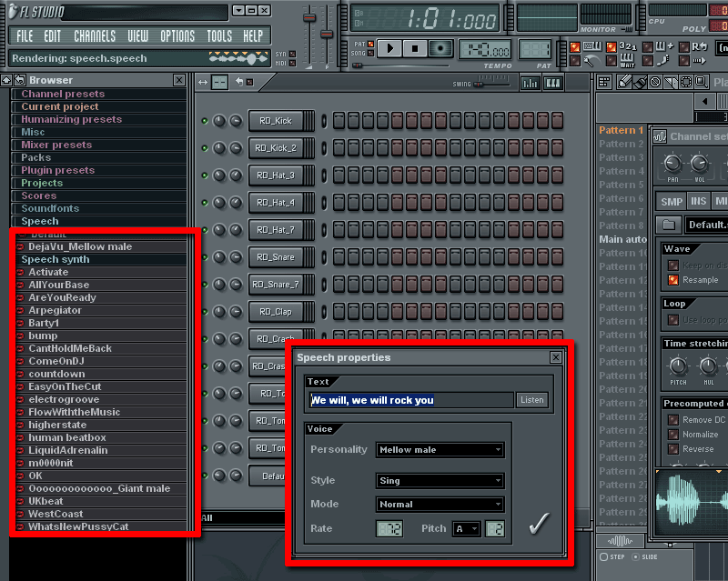Select the playlist Zoom magnifier tool
This screenshot has width=728, height=581.
pyautogui.click(x=702, y=82)
